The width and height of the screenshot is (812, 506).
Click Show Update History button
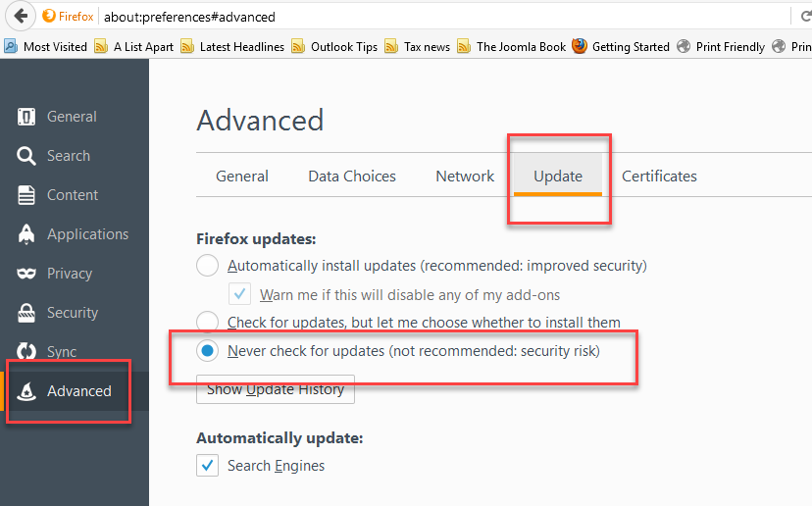[276, 389]
